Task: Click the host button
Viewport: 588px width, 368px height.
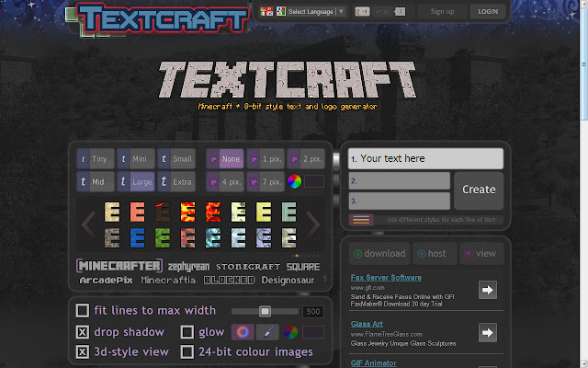Action: (435, 254)
